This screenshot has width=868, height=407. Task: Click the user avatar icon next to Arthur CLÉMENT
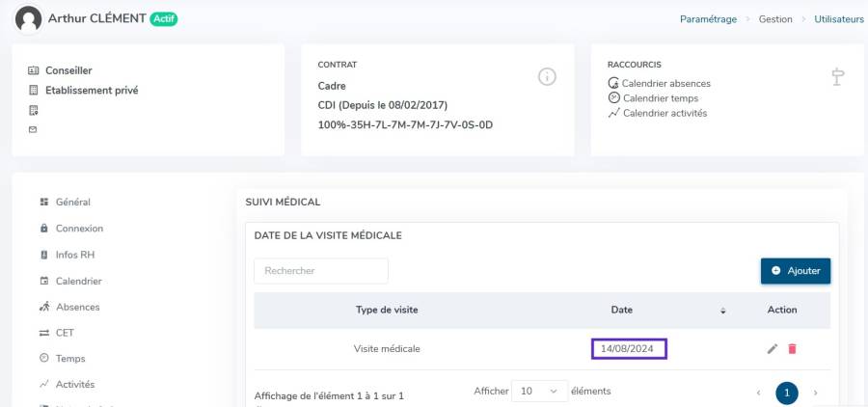29,19
